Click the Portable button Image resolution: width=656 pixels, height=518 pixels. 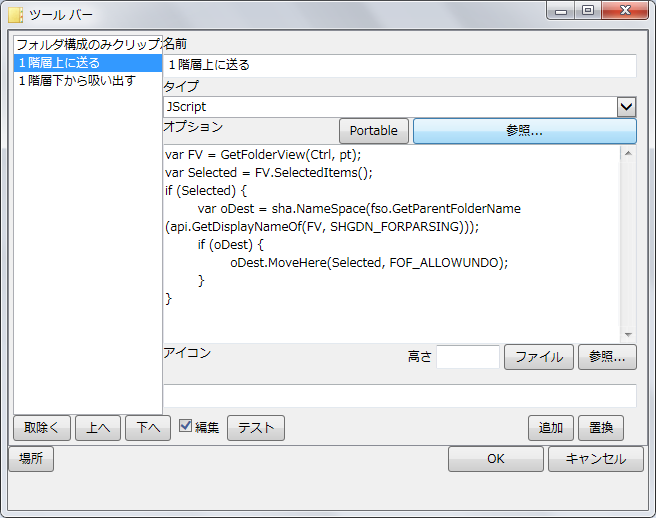[374, 131]
